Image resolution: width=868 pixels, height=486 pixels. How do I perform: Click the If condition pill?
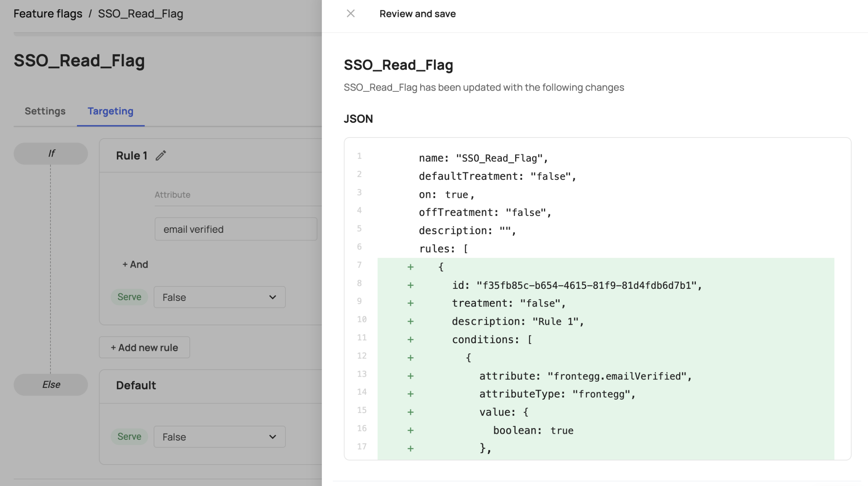click(x=51, y=153)
